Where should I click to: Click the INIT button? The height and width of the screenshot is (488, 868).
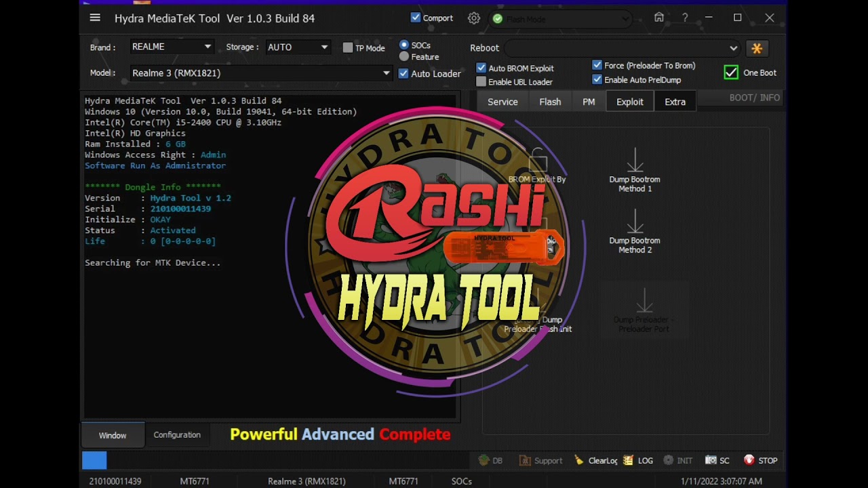point(678,460)
